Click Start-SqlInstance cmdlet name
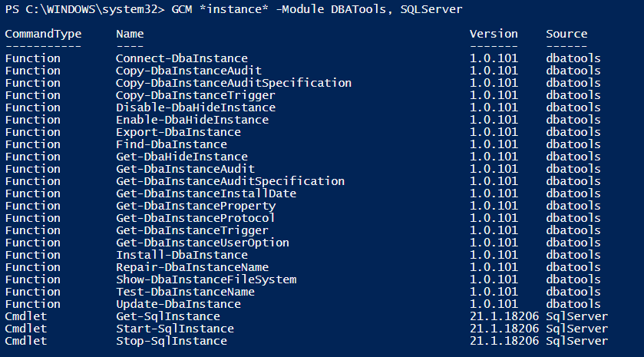Image resolution: width=644 pixels, height=357 pixels. click(174, 329)
